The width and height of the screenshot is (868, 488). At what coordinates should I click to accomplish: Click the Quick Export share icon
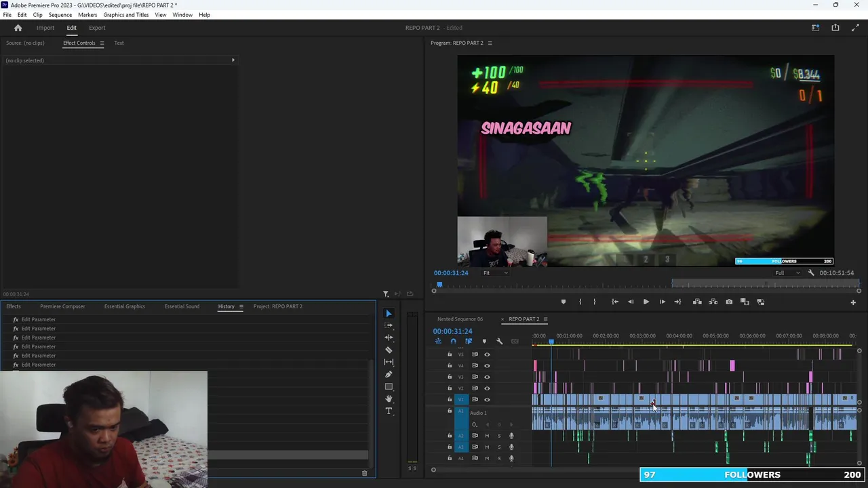pos(835,28)
